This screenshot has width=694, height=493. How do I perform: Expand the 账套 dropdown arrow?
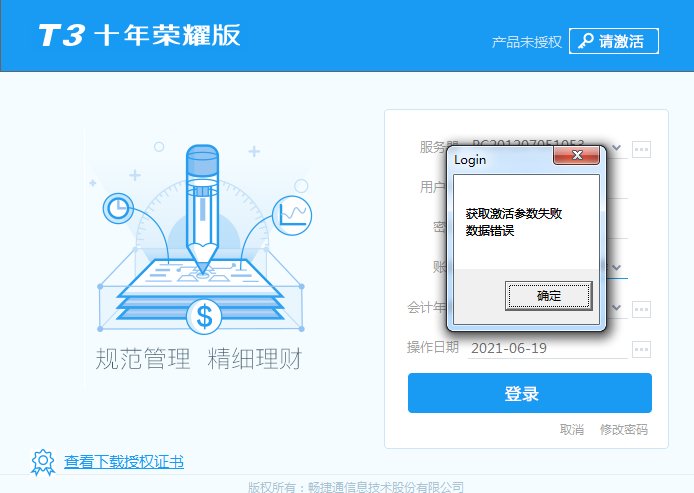[x=617, y=267]
